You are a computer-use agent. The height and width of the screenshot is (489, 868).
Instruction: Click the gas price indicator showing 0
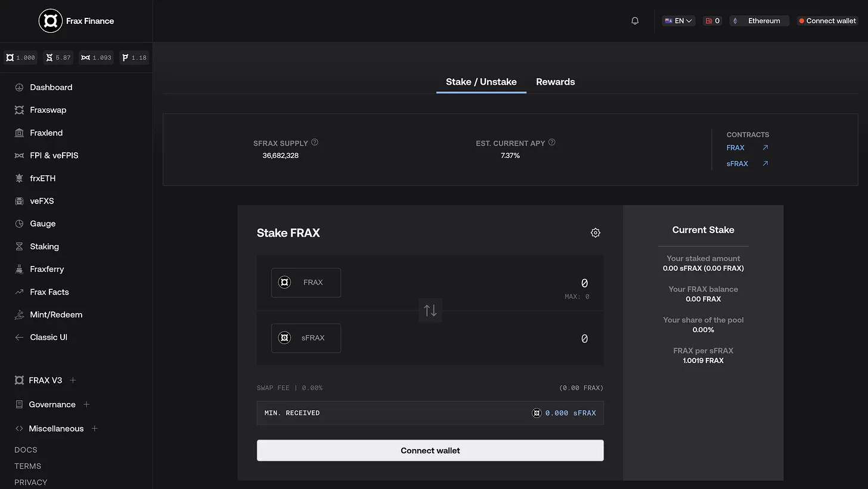(712, 21)
